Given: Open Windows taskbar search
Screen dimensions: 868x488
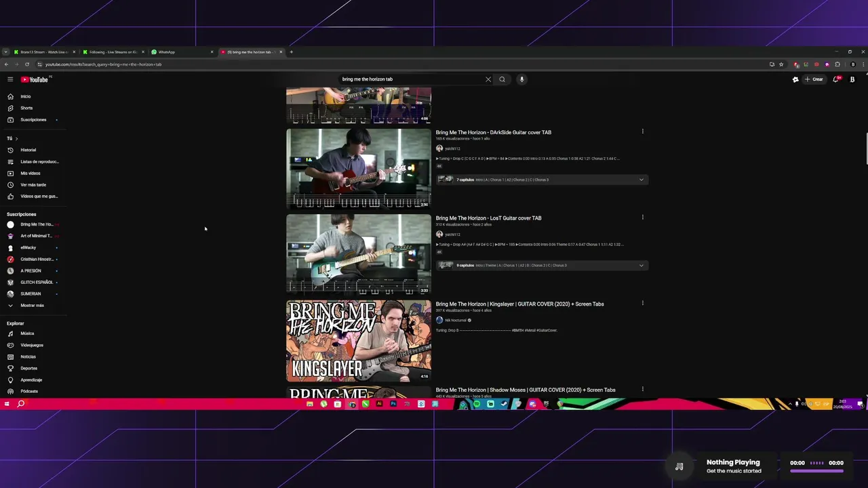Looking at the screenshot, I should click(21, 404).
